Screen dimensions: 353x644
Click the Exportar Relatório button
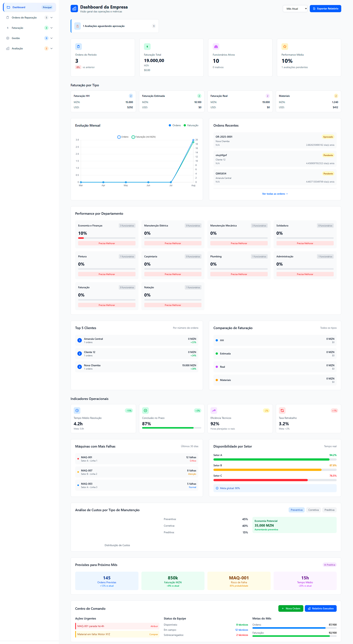pyautogui.click(x=325, y=9)
